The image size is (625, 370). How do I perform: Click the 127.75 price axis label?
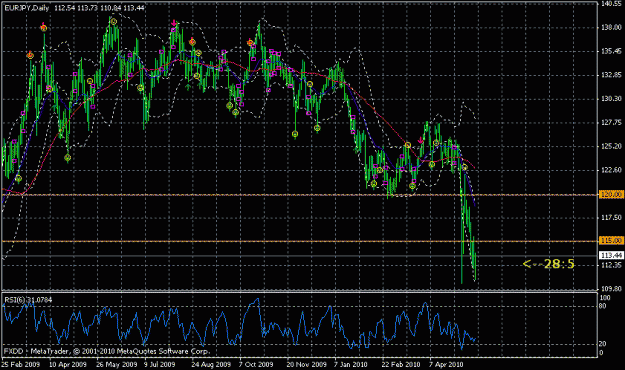611,122
